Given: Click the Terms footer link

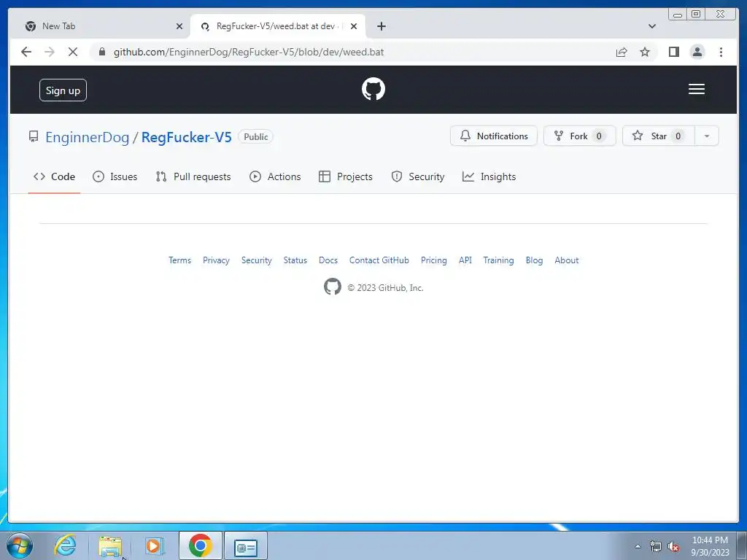Looking at the screenshot, I should click(x=179, y=260).
